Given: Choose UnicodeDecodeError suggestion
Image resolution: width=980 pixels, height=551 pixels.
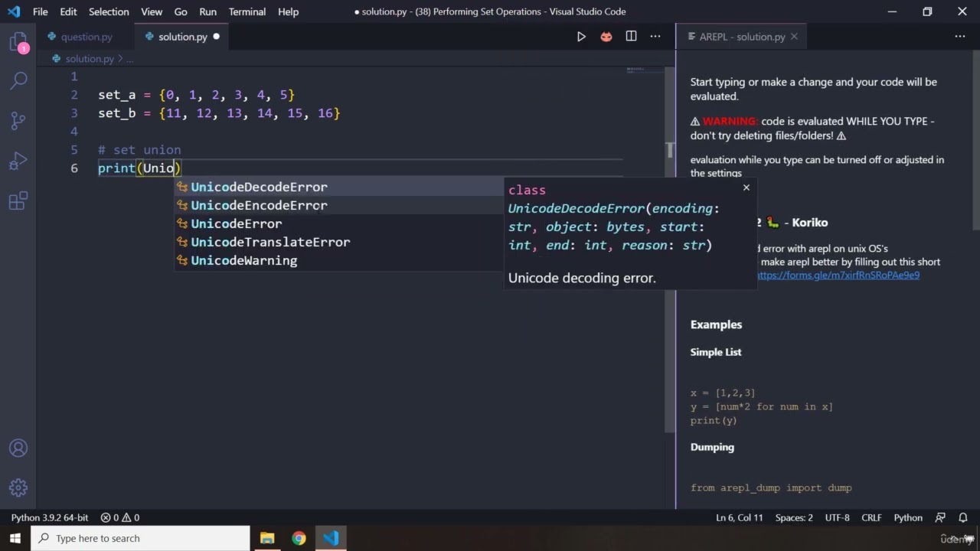Looking at the screenshot, I should tap(338, 187).
